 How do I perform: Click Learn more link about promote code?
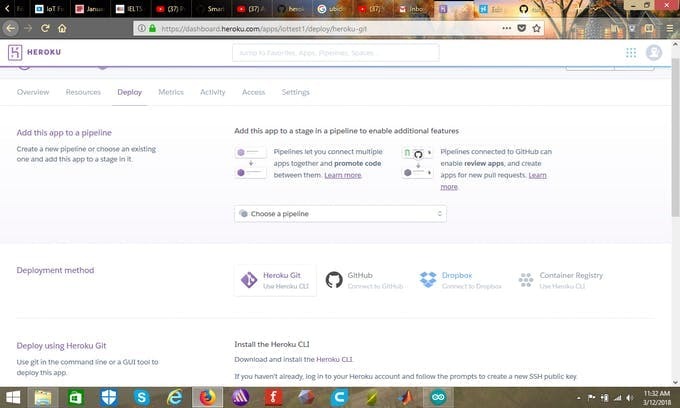[343, 175]
